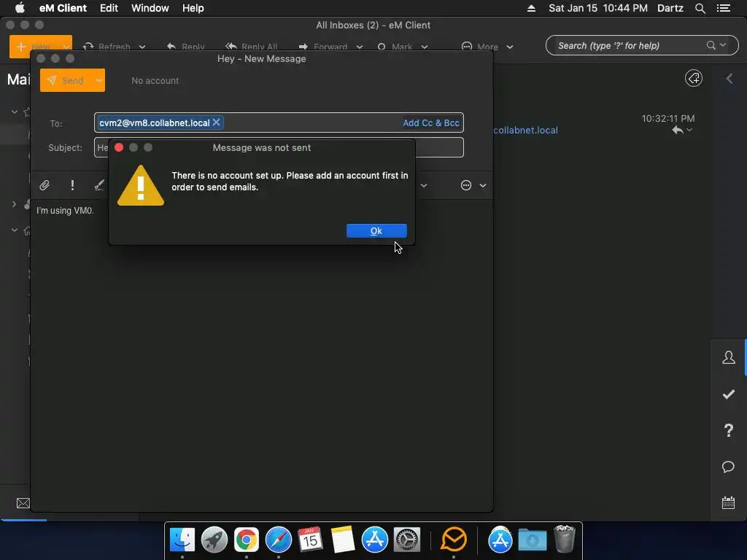Open Tasks checkmark sidebar icon
The width and height of the screenshot is (747, 560).
729,394
